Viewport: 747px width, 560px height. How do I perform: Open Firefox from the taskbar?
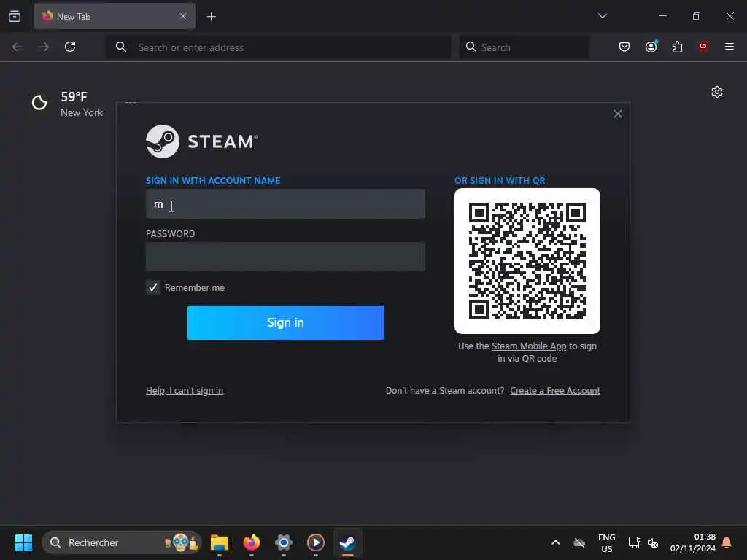pos(252,542)
